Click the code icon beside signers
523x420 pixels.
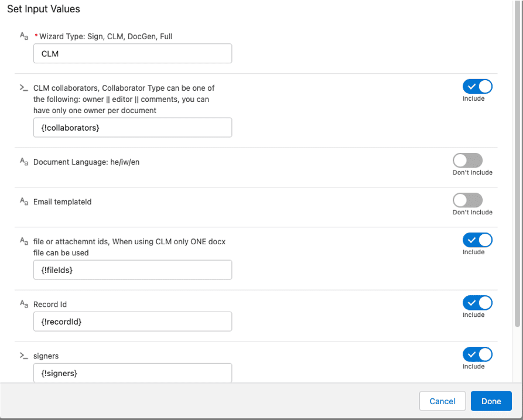(x=24, y=356)
